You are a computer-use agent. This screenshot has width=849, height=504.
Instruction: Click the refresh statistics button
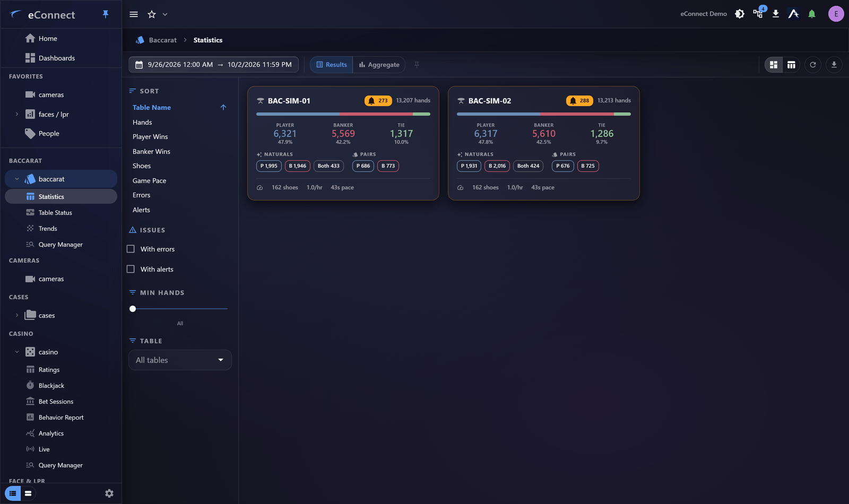click(813, 65)
